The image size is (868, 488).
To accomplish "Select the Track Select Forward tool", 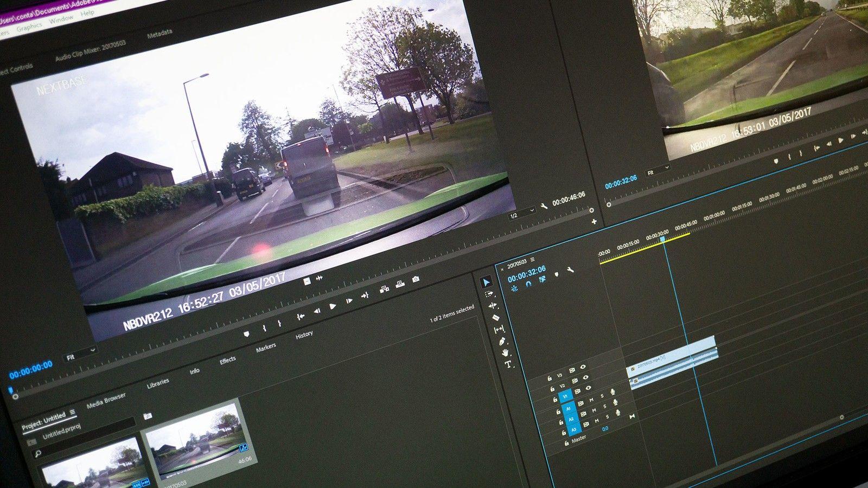I will click(x=490, y=294).
